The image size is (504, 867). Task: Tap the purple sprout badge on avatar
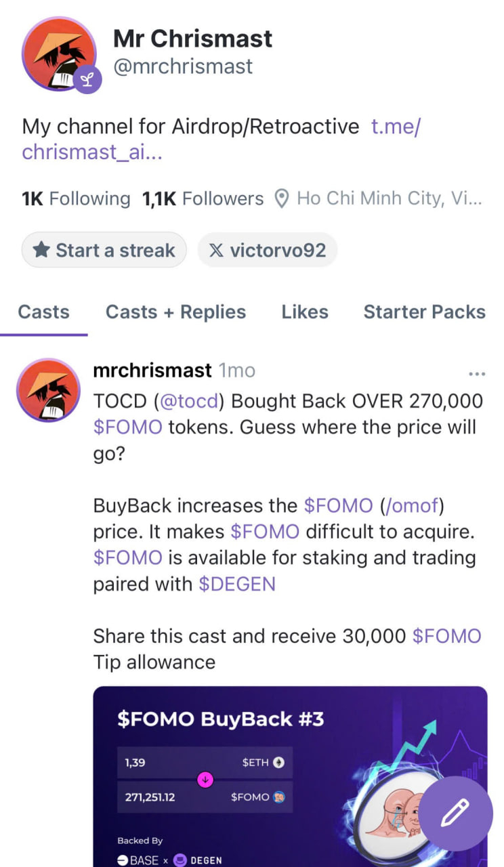click(x=87, y=80)
